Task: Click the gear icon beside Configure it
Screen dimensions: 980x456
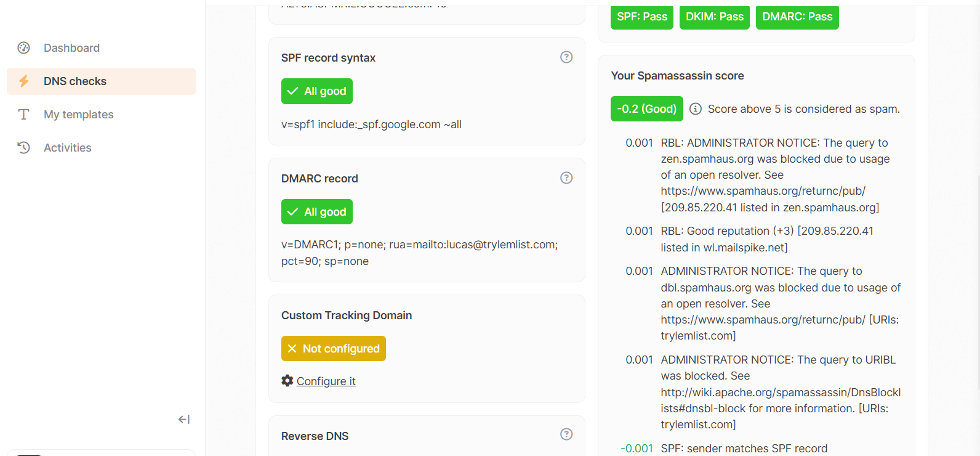Action: [x=287, y=381]
